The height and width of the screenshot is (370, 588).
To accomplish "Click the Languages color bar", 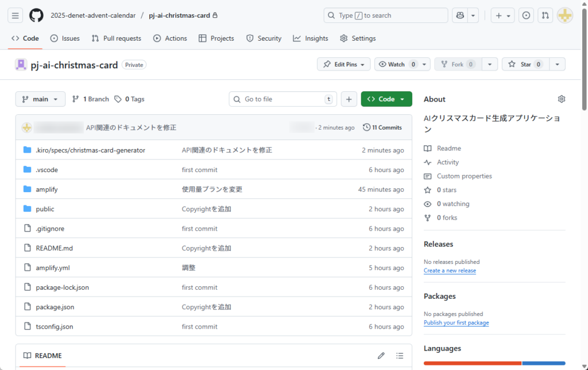I will pos(494,363).
